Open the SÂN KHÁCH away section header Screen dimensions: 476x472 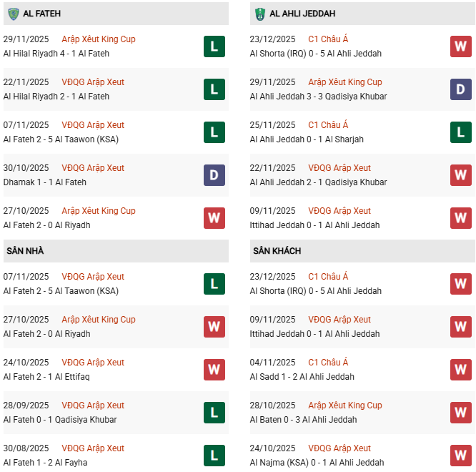point(277,251)
